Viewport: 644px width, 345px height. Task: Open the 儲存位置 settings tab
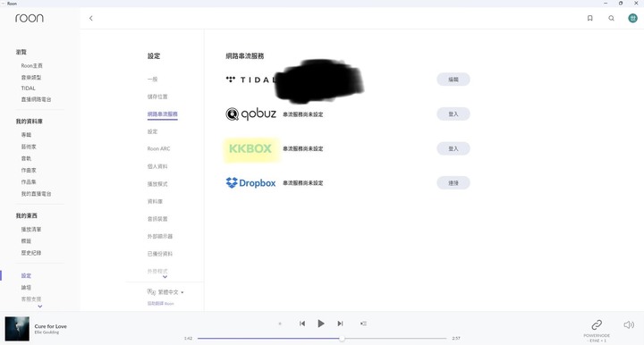point(157,97)
